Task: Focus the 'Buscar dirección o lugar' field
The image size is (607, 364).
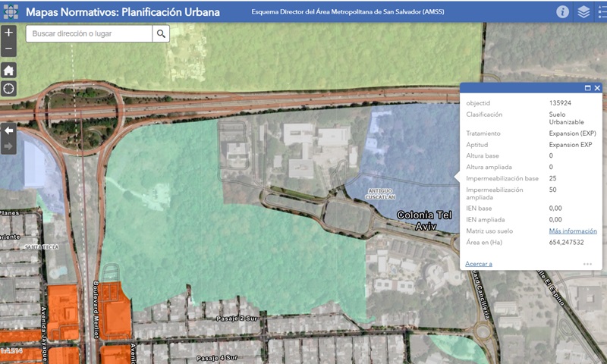Action: coord(90,34)
